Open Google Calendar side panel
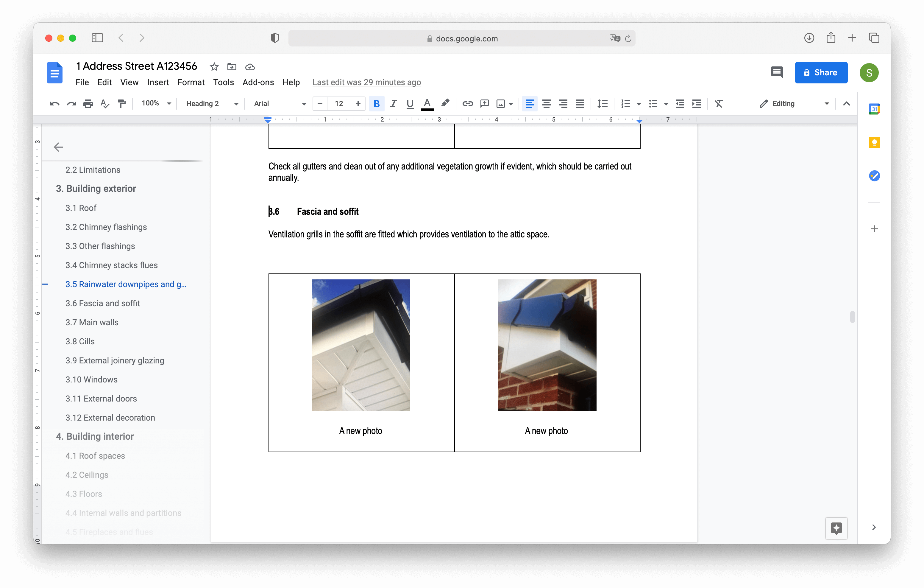 pyautogui.click(x=874, y=109)
